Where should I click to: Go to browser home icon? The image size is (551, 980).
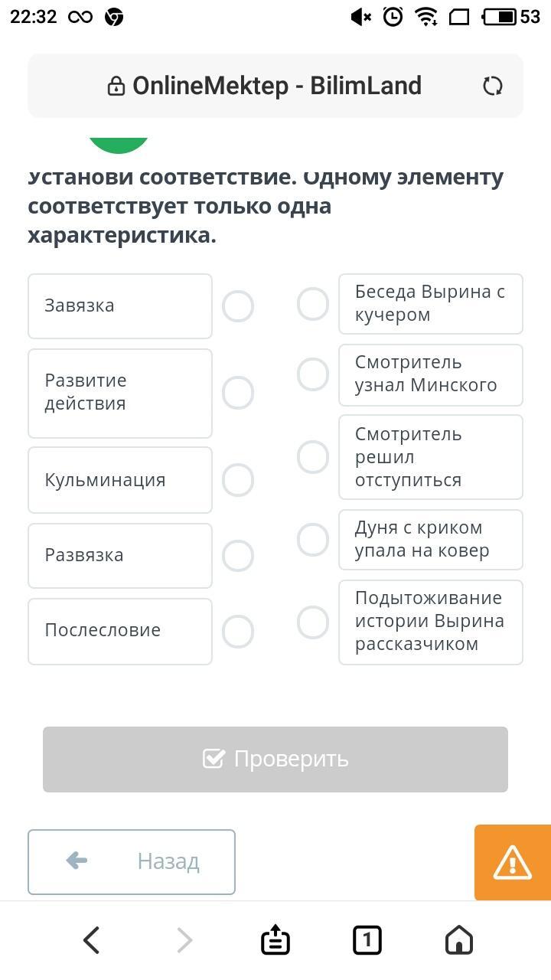point(459,939)
